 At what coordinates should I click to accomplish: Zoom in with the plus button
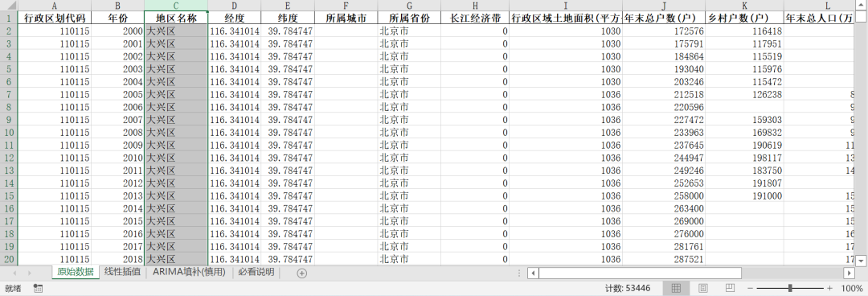click(x=829, y=288)
